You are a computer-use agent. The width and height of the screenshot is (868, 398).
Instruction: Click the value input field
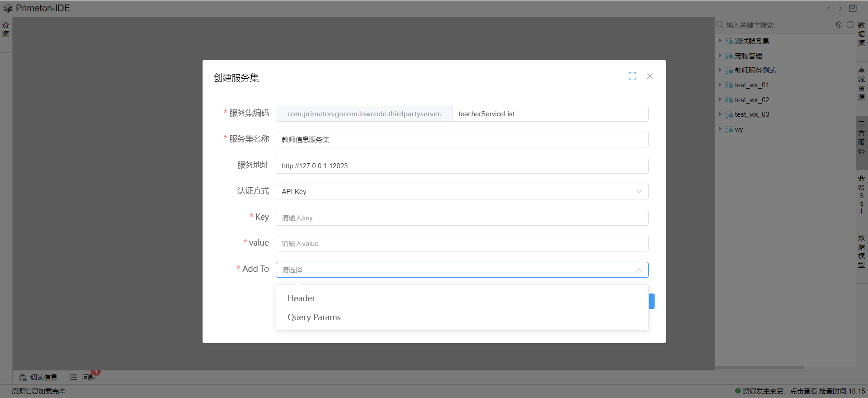point(462,243)
